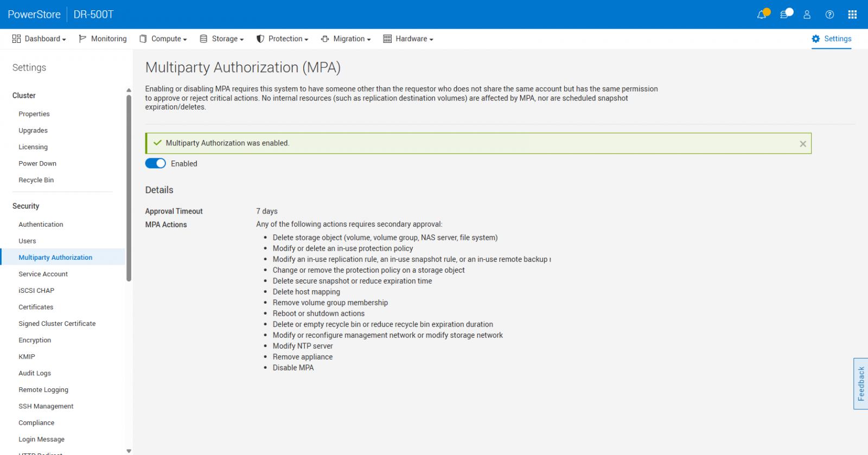Click the sidebar scrollbar down arrow

point(129,451)
